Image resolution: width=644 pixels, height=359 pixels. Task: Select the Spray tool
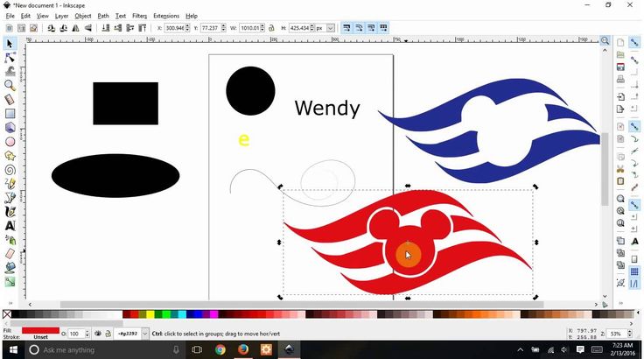tap(10, 240)
